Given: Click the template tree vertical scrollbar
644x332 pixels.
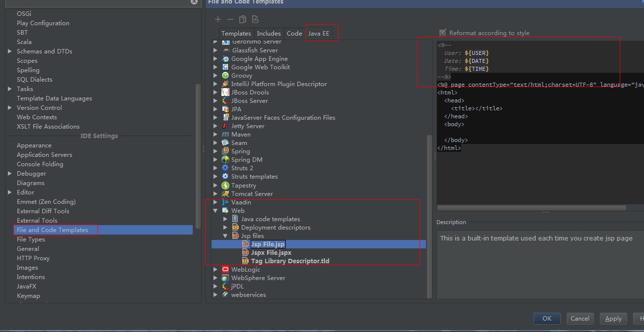Looking at the screenshot, I should pos(429,218).
